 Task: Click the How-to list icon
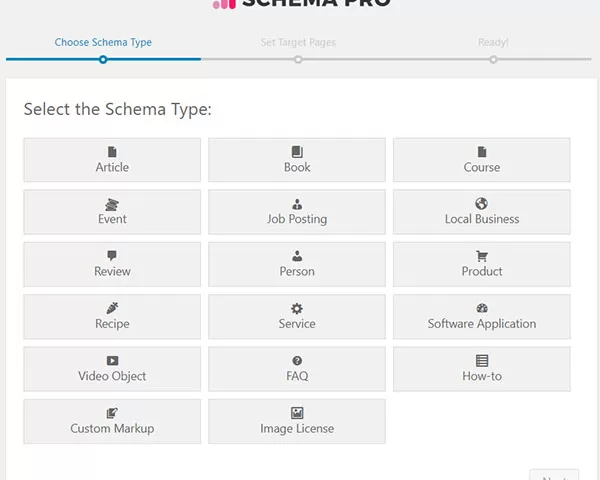coord(482,360)
